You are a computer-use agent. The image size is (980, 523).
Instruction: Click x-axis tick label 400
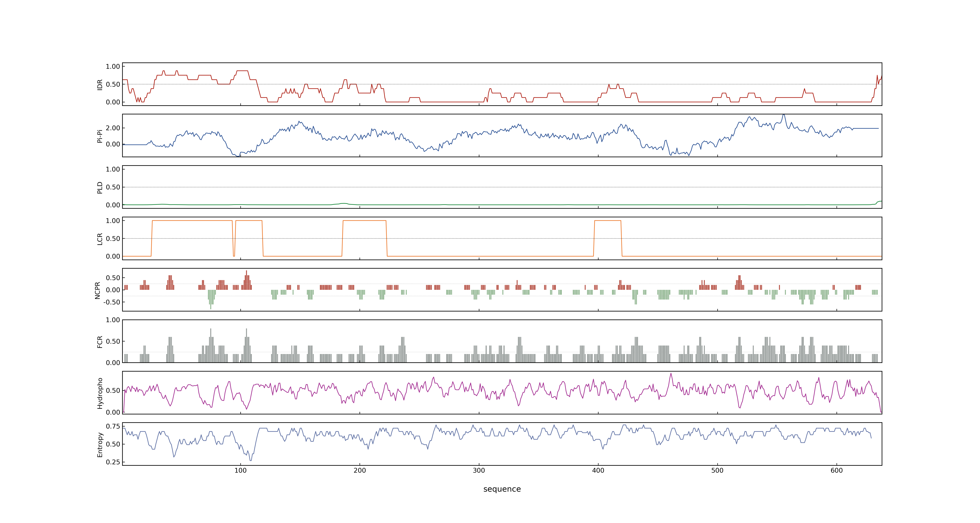[x=598, y=470]
